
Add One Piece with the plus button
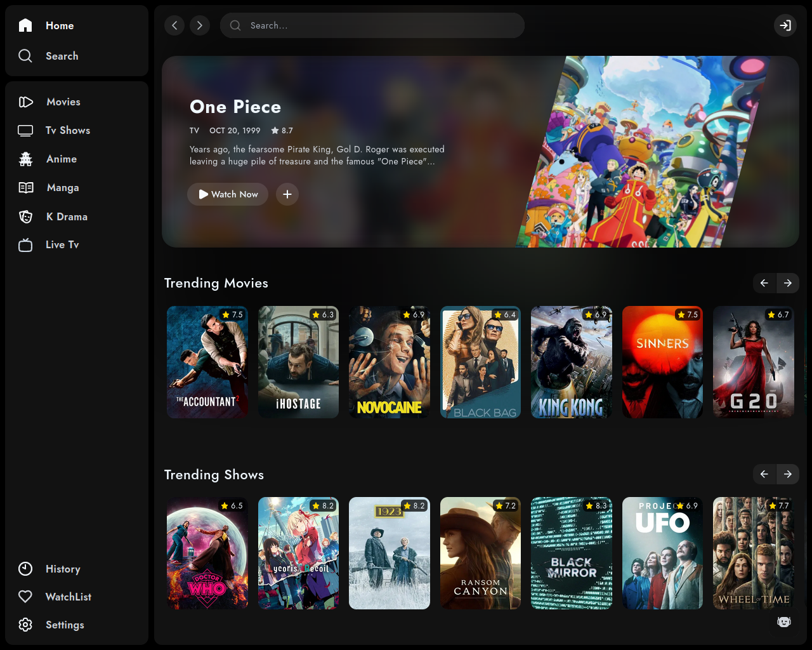tap(287, 194)
